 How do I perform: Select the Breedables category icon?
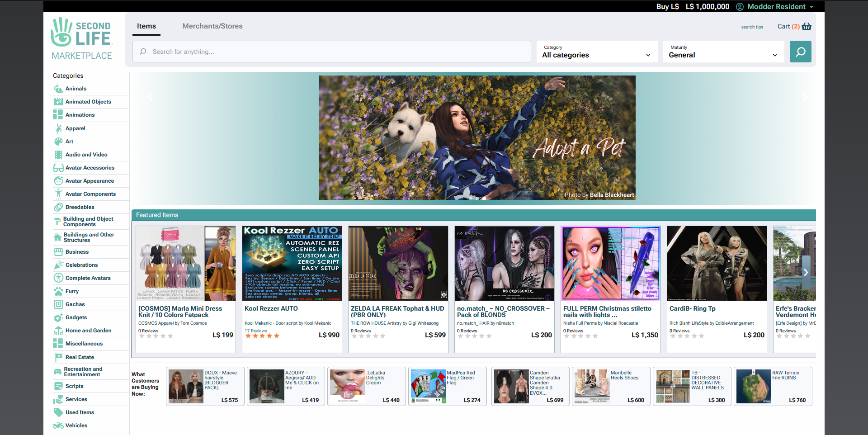pos(59,207)
